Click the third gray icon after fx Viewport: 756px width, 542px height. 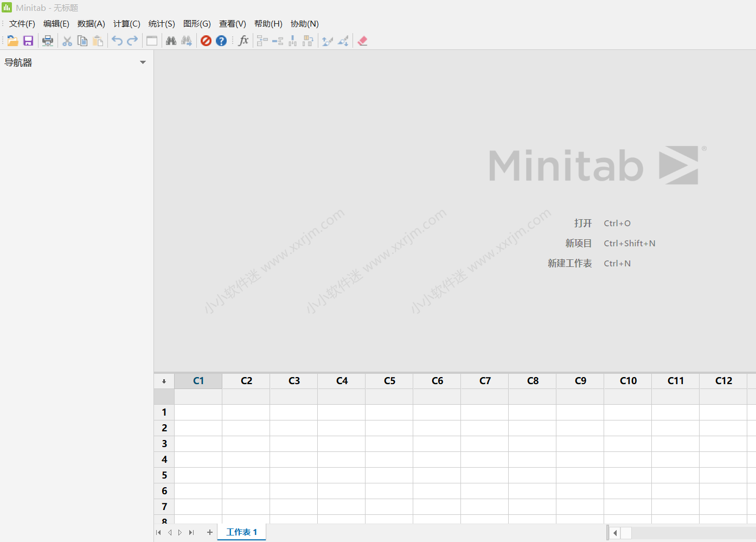[x=293, y=41]
